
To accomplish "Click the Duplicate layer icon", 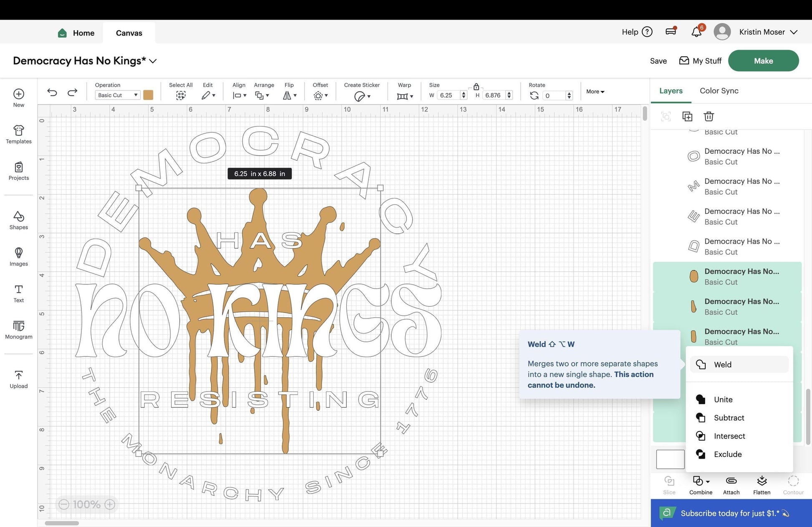I will [687, 116].
